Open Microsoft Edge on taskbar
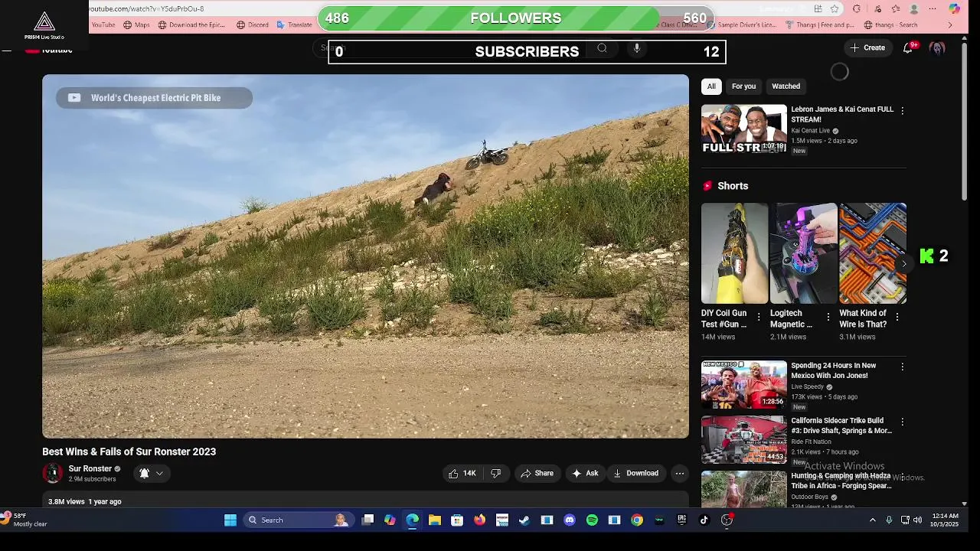980x551 pixels. click(413, 520)
